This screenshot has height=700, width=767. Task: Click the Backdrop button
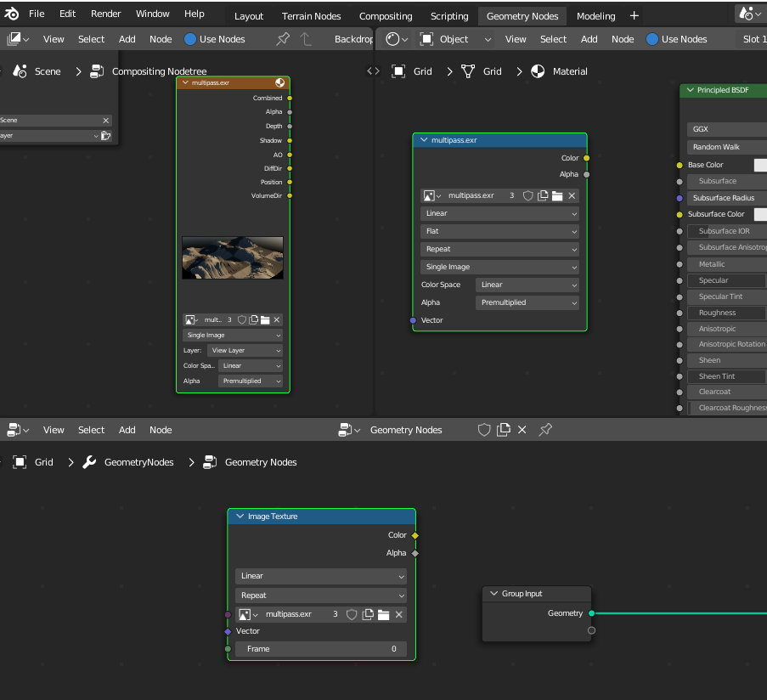point(353,39)
